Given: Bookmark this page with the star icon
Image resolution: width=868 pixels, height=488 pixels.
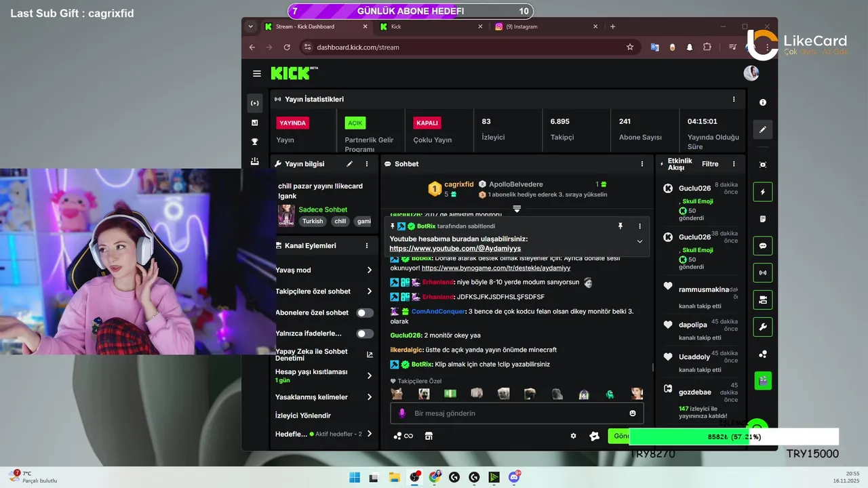Looking at the screenshot, I should click(630, 47).
